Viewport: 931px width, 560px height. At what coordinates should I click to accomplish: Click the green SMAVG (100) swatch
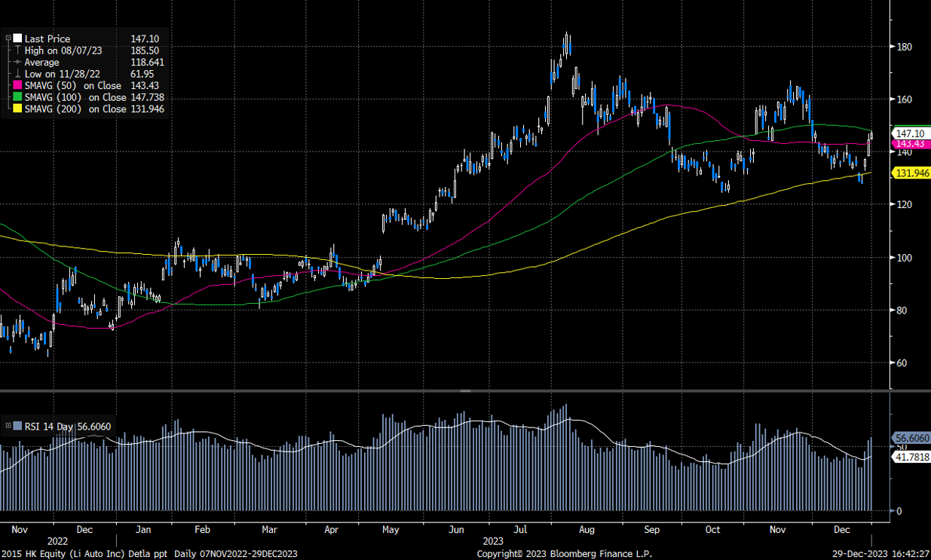tap(17, 97)
